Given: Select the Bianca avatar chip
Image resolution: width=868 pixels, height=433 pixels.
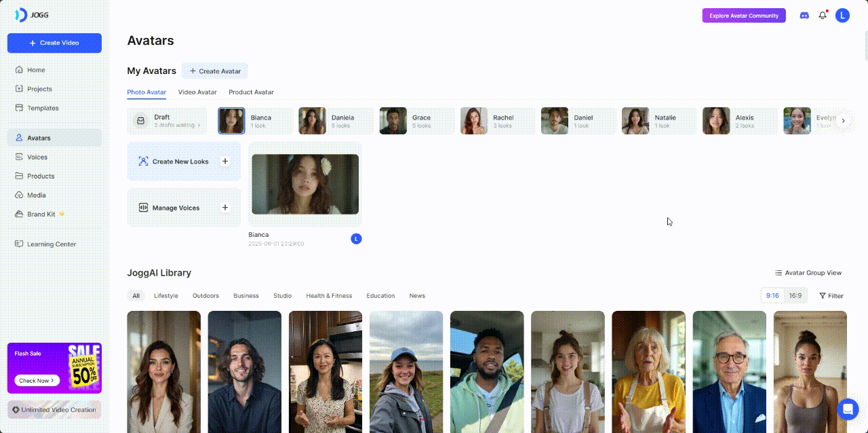Looking at the screenshot, I should tap(255, 121).
